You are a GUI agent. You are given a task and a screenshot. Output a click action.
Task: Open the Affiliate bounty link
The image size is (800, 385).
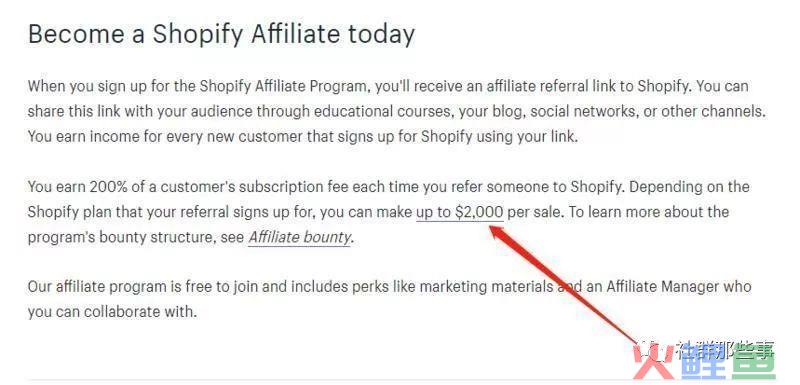pyautogui.click(x=299, y=237)
